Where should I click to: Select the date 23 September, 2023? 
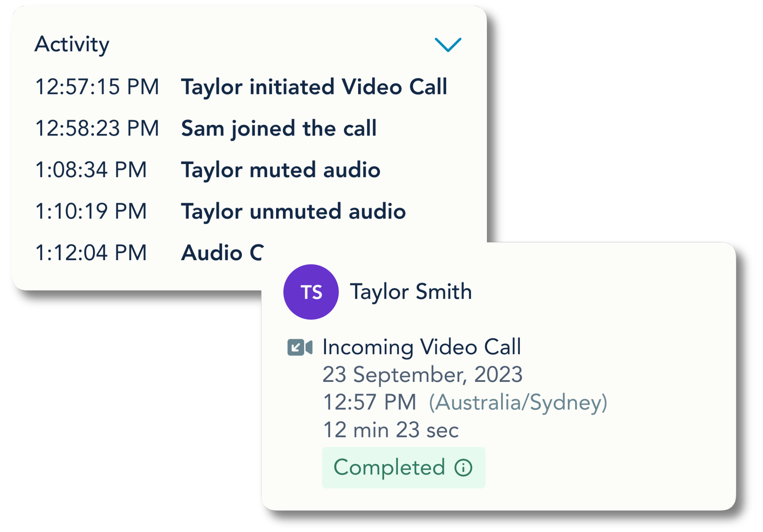[x=423, y=375]
